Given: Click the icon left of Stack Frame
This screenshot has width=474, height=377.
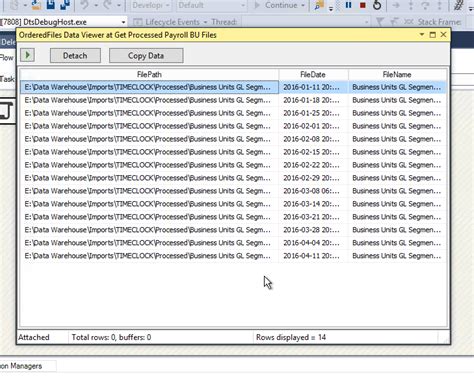Looking at the screenshot, I should [408, 22].
